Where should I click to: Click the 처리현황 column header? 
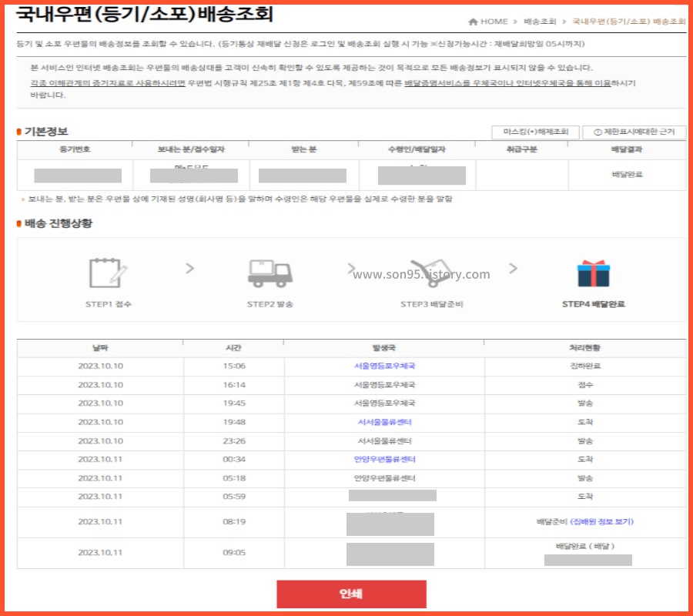coord(584,348)
